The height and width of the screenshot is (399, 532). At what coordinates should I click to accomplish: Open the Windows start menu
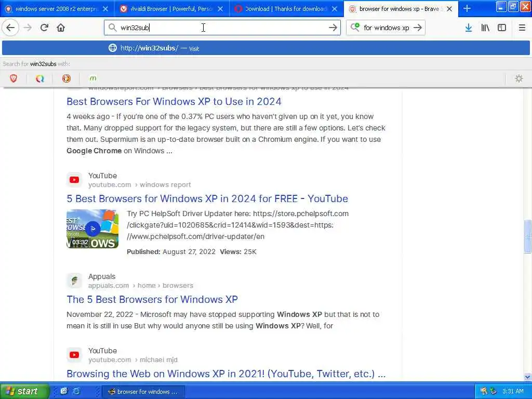click(24, 391)
